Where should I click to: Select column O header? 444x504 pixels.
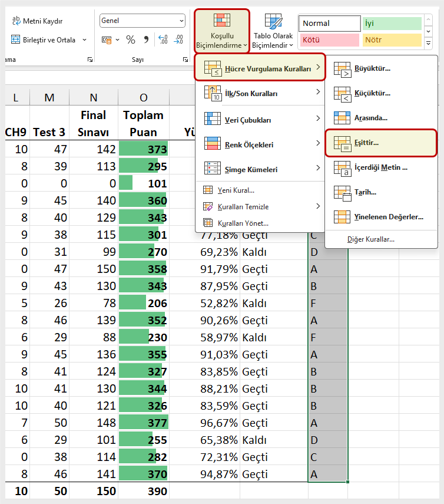coord(144,97)
